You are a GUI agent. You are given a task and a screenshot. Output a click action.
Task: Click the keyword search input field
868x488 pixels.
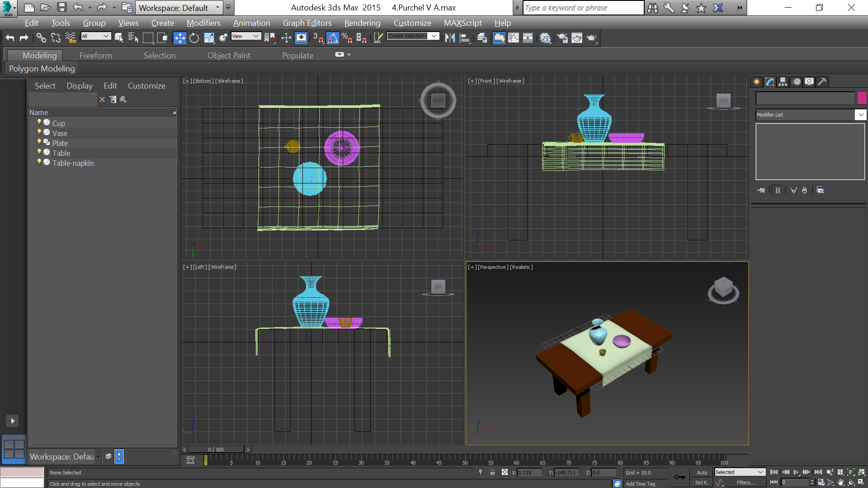pyautogui.click(x=583, y=8)
